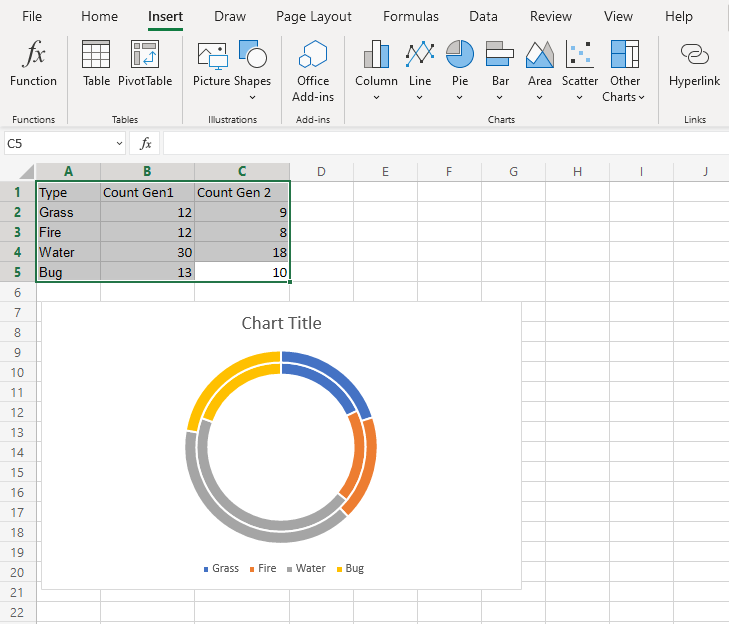Click the Water legend entry
This screenshot has width=729, height=624.
coord(310,568)
